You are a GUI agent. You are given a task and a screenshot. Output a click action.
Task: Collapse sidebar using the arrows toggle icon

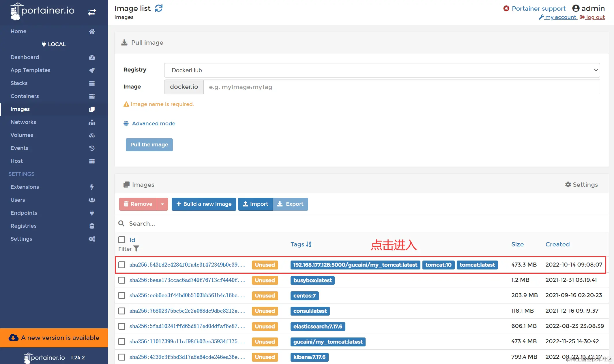pyautogui.click(x=92, y=12)
